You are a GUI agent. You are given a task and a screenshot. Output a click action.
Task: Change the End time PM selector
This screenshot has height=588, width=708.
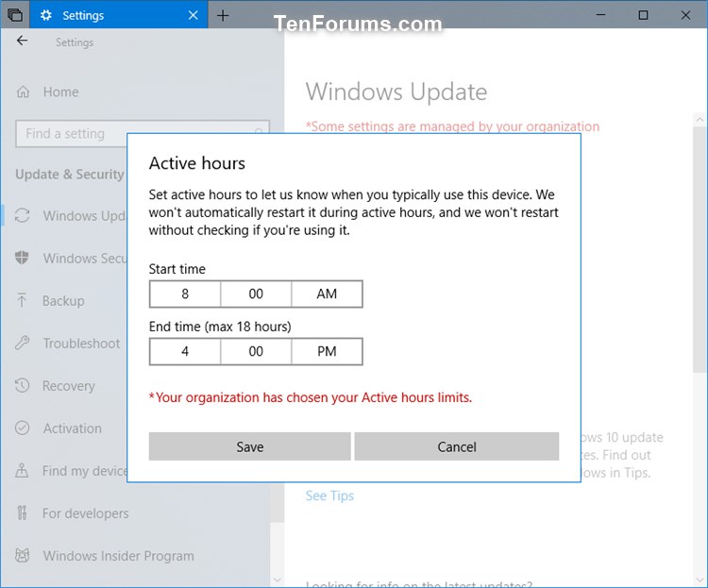[327, 351]
